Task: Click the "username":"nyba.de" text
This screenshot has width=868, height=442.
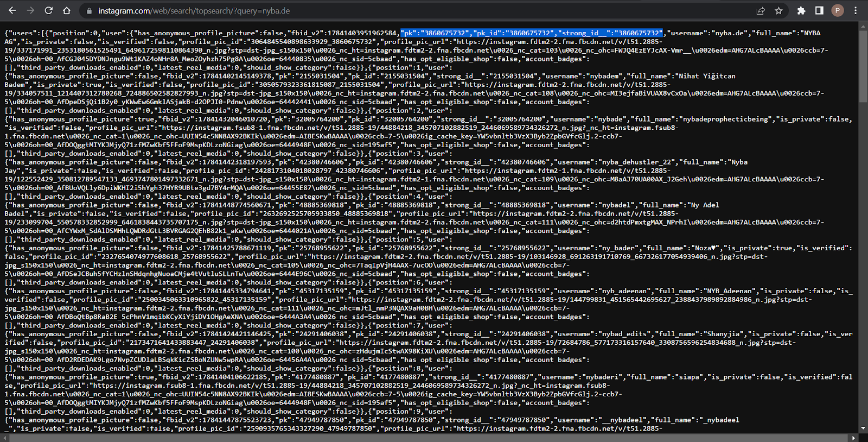Action: coord(706,33)
